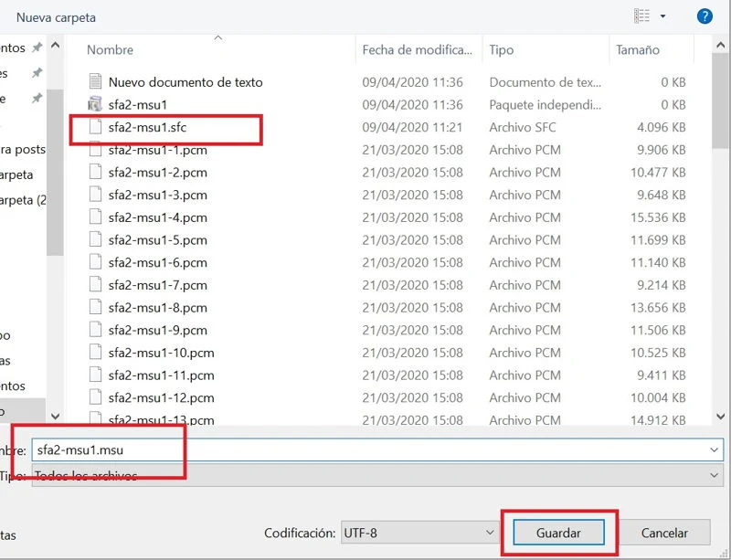The height and width of the screenshot is (560, 731).
Task: Click the file name input field
Action: [x=365, y=450]
